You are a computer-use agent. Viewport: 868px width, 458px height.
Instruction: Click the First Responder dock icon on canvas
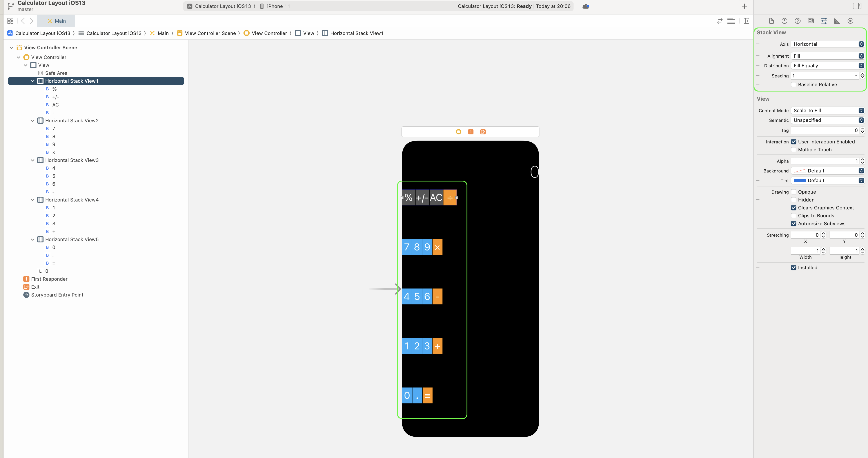coord(471,132)
